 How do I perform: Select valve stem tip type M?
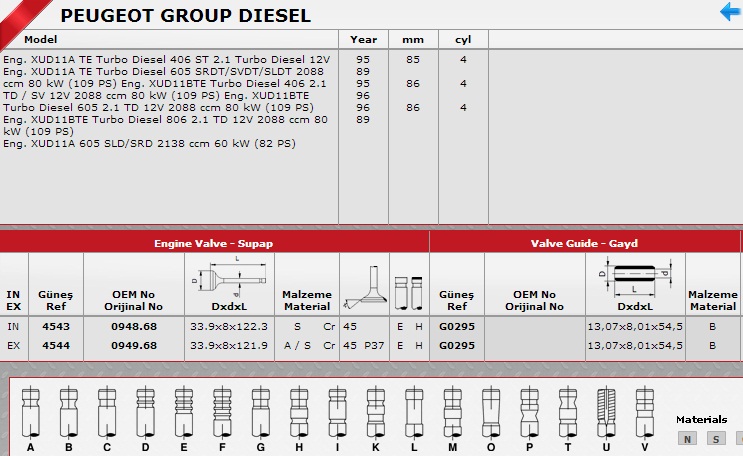(x=453, y=419)
